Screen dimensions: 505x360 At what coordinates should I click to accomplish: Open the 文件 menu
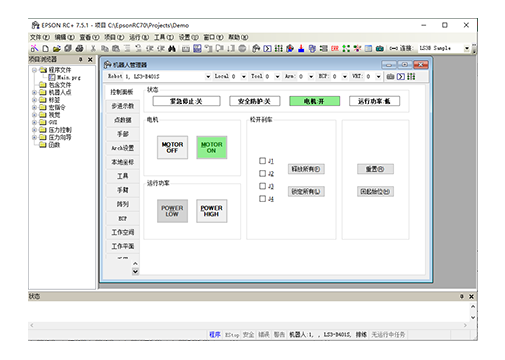point(40,37)
